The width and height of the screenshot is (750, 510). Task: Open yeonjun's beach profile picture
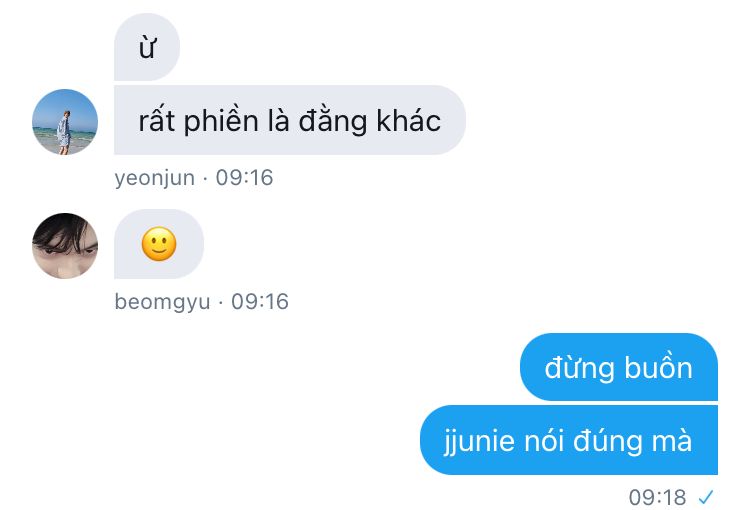click(65, 122)
